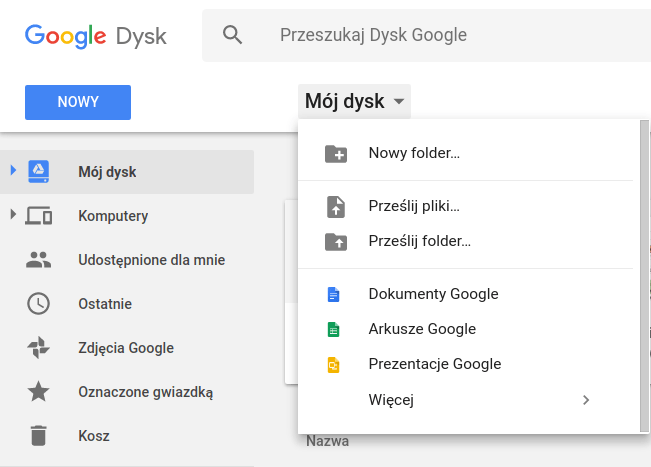Viewport: 651px width, 467px height.
Task: Click the Ostatnie clock icon
Action: pos(39,303)
